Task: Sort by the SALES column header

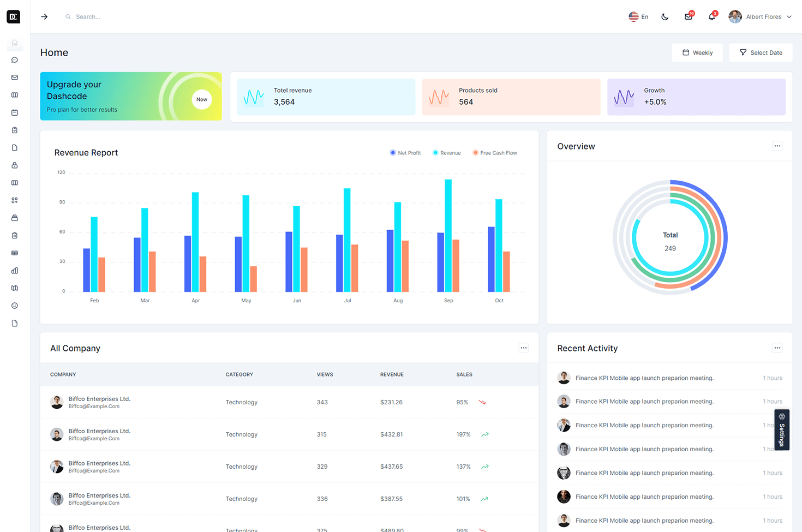Action: click(464, 374)
